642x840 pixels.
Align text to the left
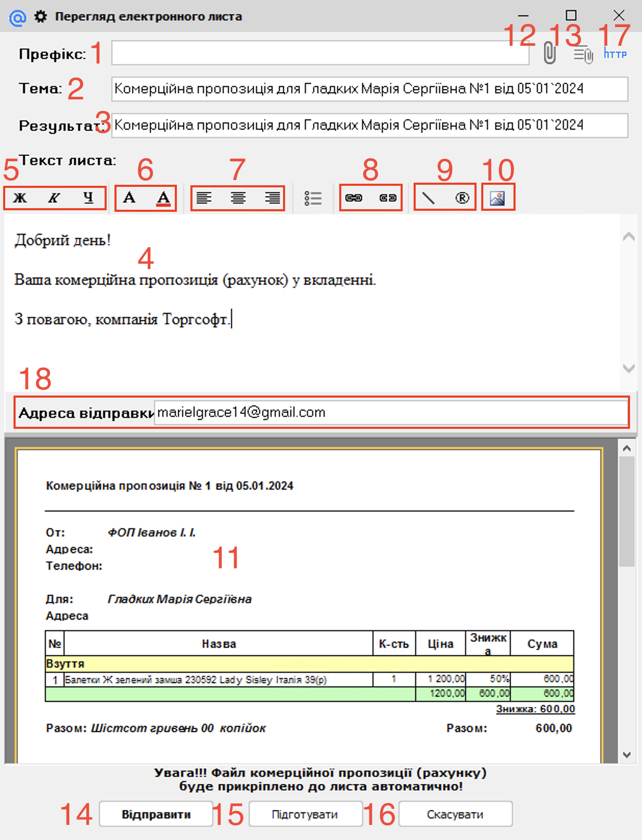204,198
